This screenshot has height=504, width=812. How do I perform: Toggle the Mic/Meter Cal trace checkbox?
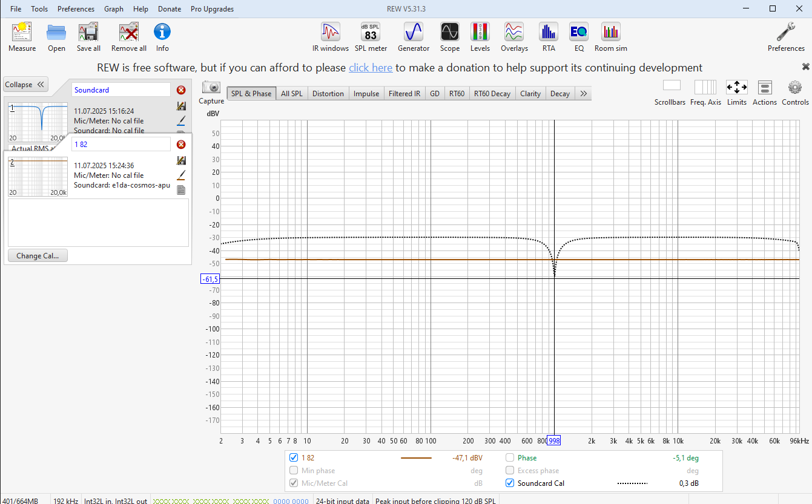pos(294,483)
